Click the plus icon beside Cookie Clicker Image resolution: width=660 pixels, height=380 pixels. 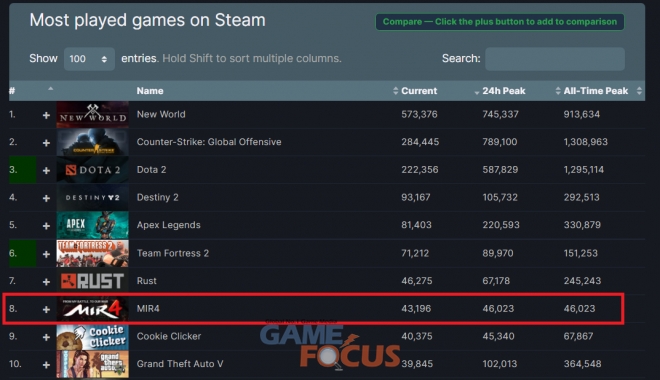[x=46, y=337]
